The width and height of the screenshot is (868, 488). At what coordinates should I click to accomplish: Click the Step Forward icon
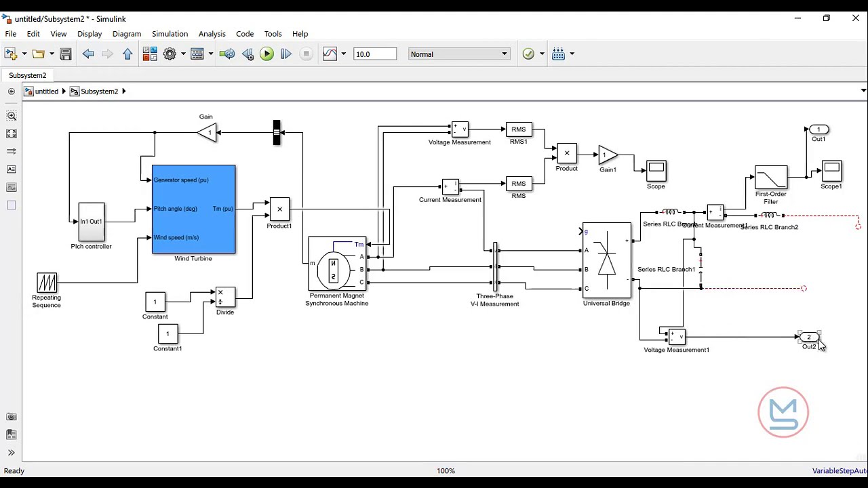coord(286,54)
